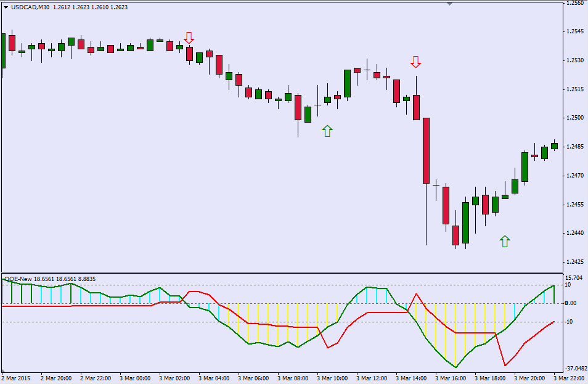Select the green up arrow near 3 Mar 19:00
Viewport: 588px width, 384px height.
coord(505,241)
